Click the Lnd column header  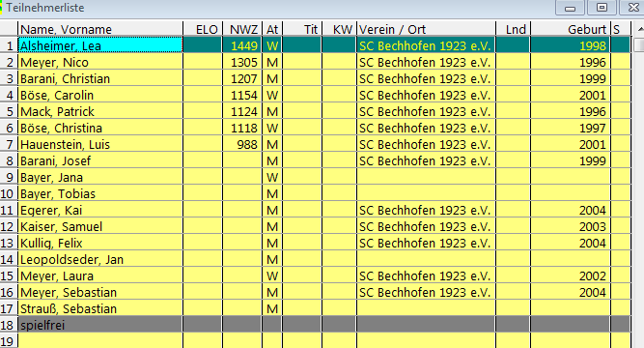tap(513, 29)
